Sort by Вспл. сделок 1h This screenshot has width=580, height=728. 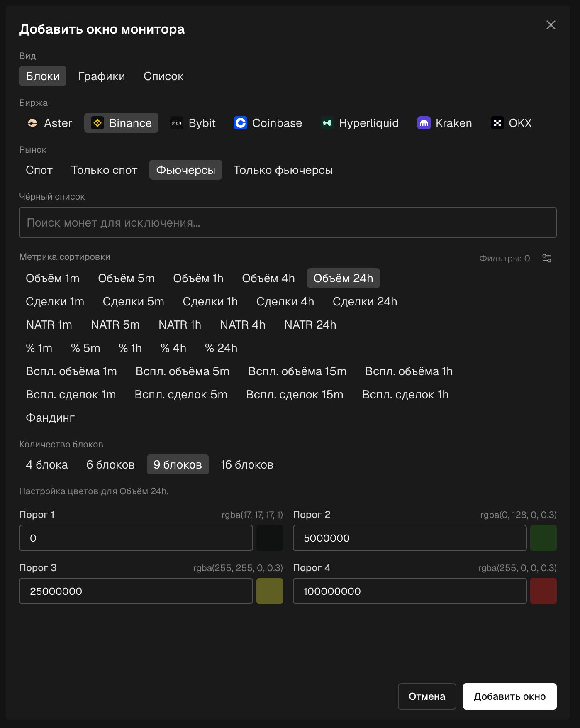pos(405,395)
